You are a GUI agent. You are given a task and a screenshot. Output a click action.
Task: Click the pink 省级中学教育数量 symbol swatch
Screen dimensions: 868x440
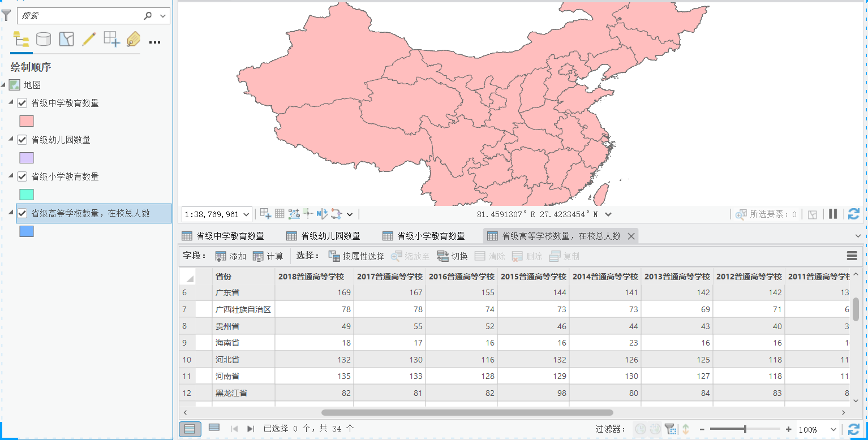[x=27, y=121]
